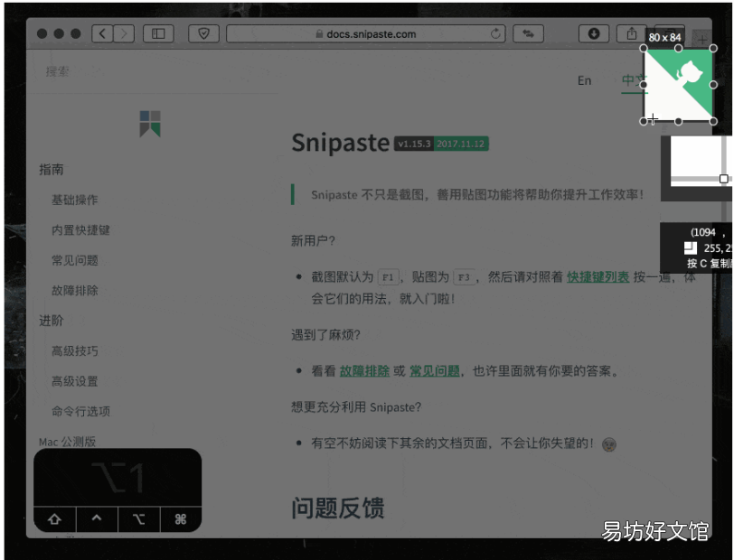Click the bottom-middle selection resize handle
The height and width of the screenshot is (560, 734).
[678, 121]
